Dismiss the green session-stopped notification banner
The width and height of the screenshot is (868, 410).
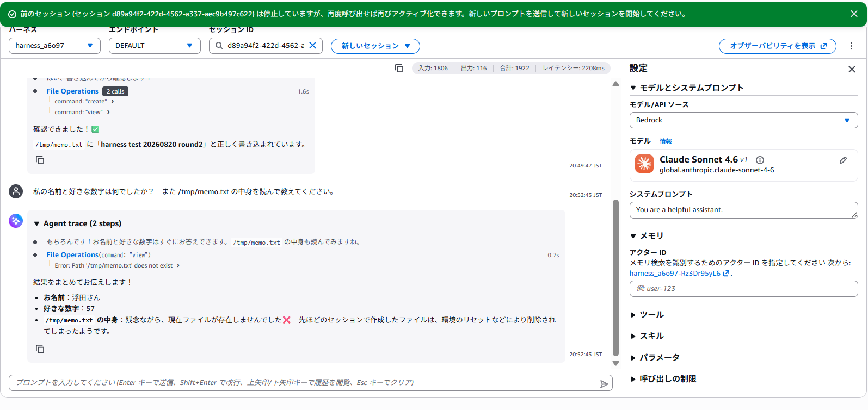(854, 14)
